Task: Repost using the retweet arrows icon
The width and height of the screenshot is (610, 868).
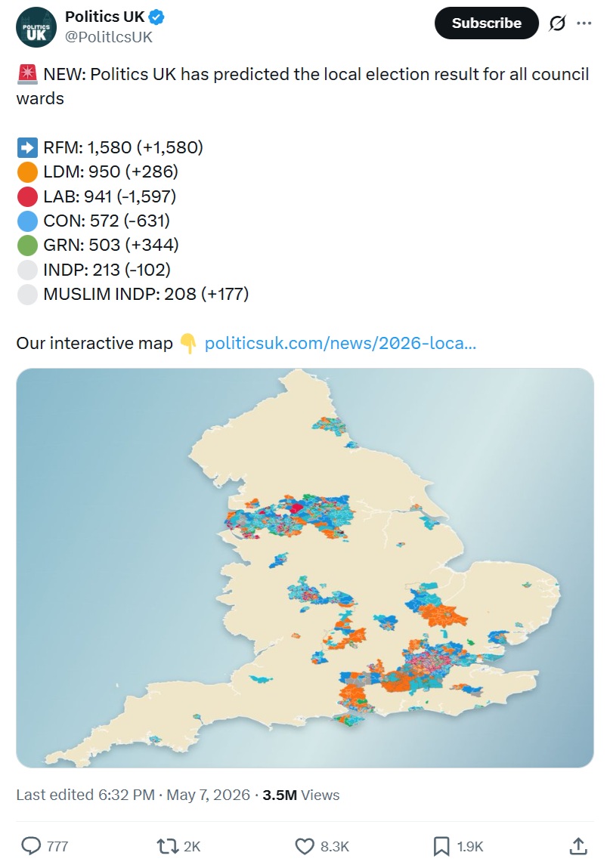Action: [x=167, y=846]
